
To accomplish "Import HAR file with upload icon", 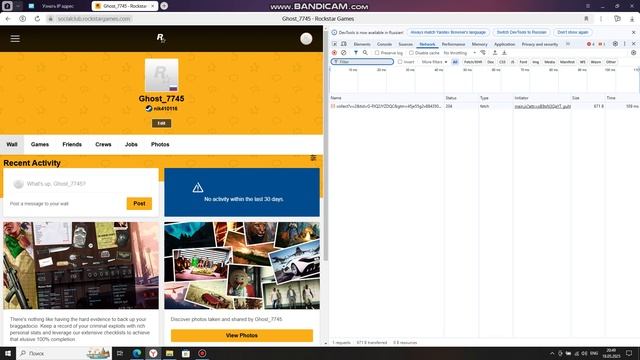I will [x=495, y=53].
